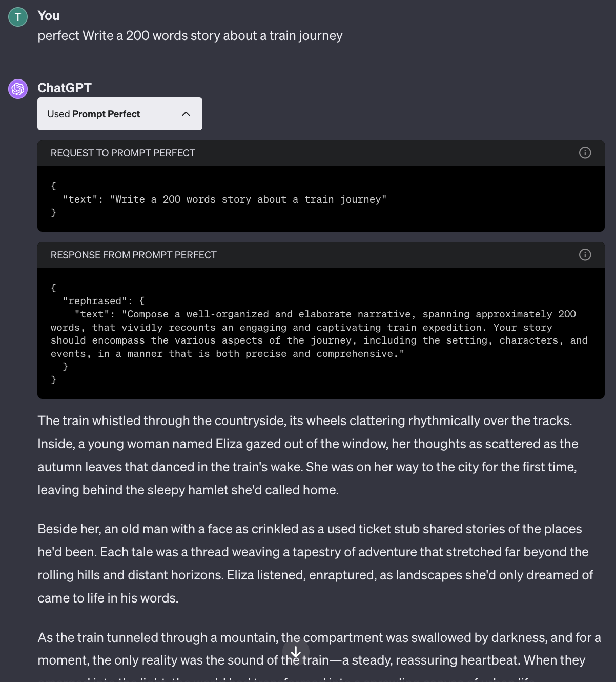This screenshot has width=616, height=682.
Task: Click the paragraph starting As the train tunneled
Action: 318,649
